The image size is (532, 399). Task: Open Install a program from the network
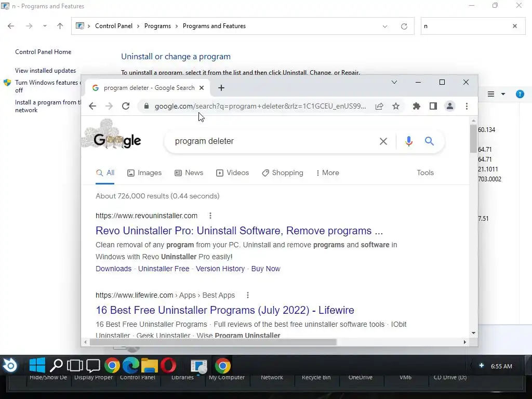[47, 106]
